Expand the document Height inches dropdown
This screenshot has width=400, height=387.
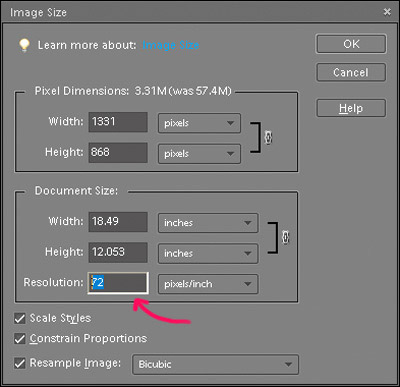click(208, 253)
